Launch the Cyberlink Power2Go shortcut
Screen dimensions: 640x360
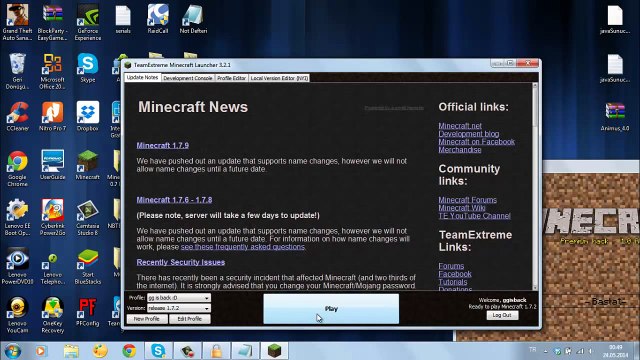(x=52, y=217)
